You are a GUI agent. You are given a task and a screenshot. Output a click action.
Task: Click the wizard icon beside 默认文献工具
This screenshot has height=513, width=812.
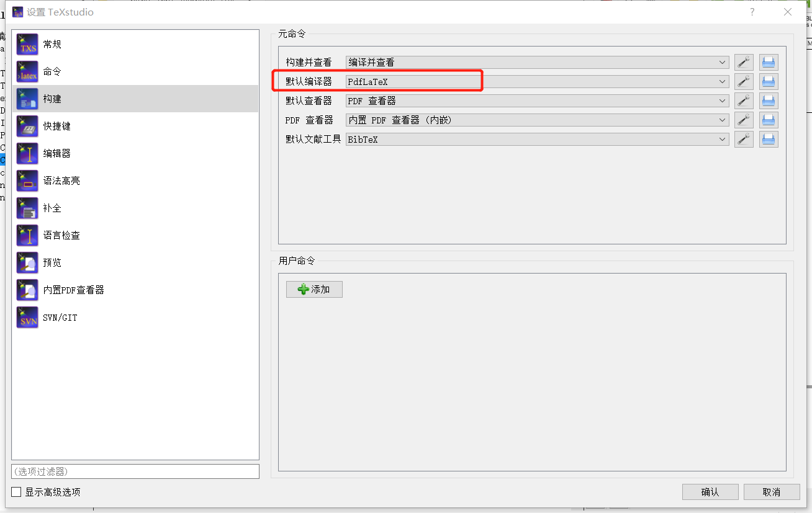point(744,139)
